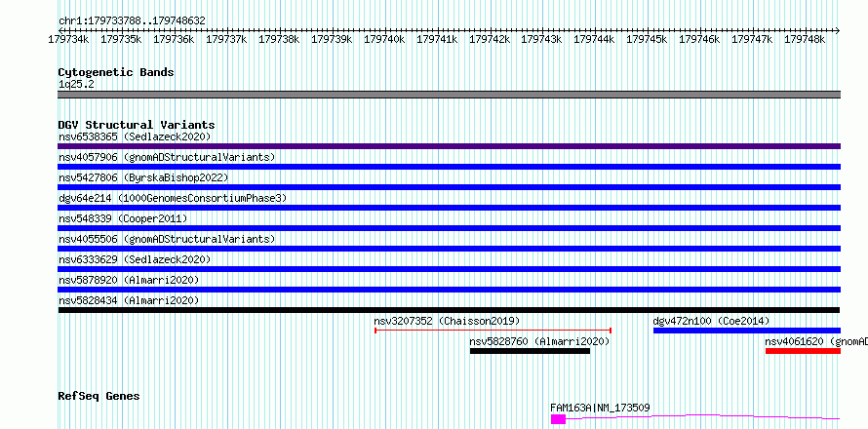Open dgv472n100 (Coe2014) variant label
868x429 pixels.
(711, 321)
